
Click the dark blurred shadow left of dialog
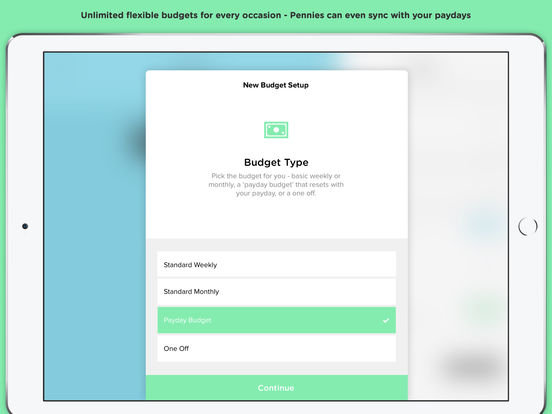pos(136,143)
